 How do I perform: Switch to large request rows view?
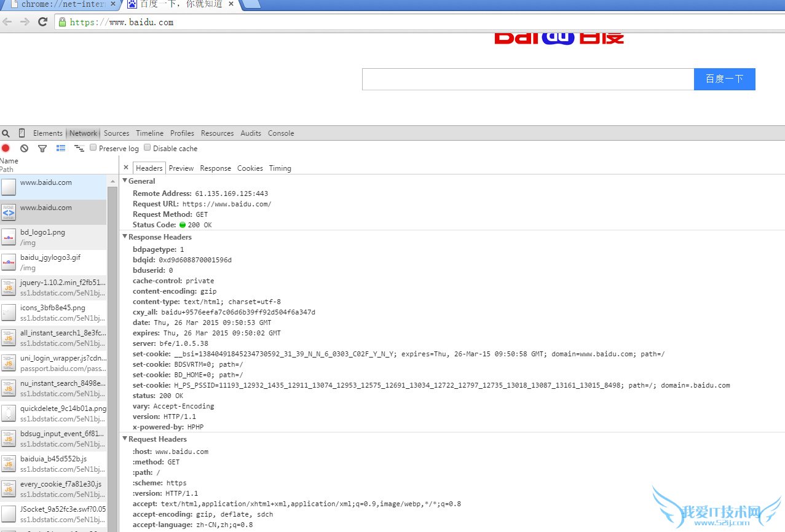coord(60,148)
